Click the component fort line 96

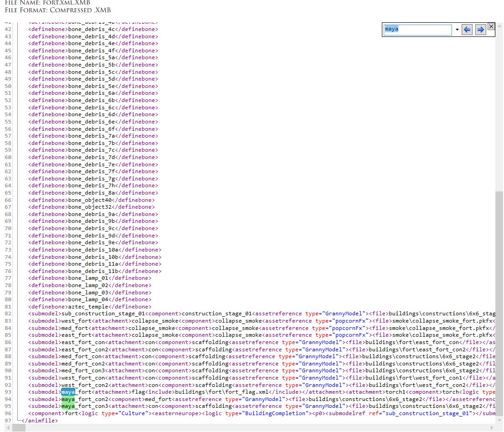coord(55,413)
